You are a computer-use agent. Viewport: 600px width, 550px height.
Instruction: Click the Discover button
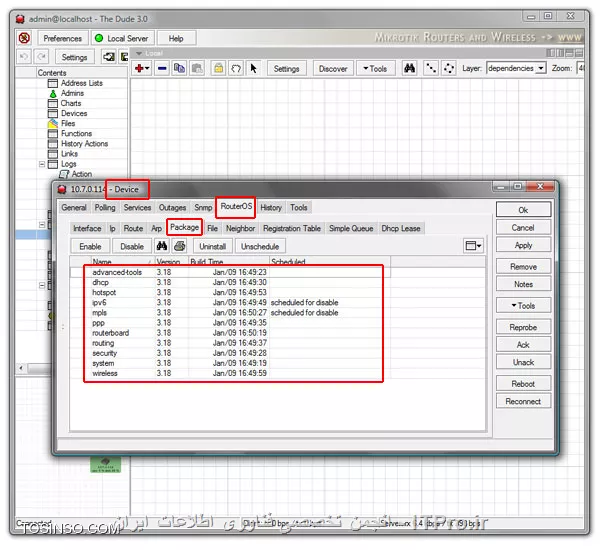point(333,69)
